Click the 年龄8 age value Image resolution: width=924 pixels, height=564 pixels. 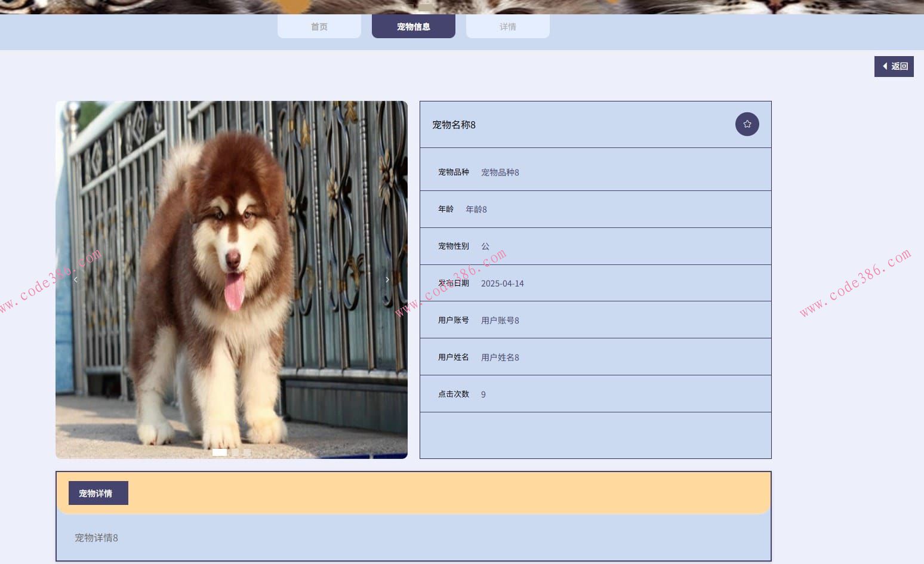[x=476, y=209]
